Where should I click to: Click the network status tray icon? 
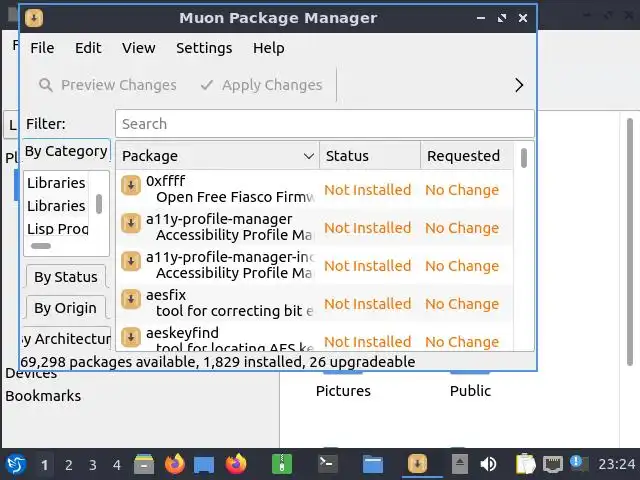553,464
